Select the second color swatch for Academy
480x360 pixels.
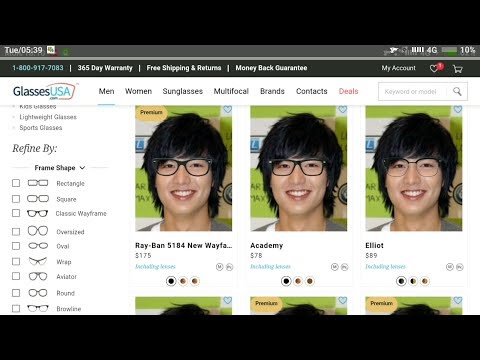click(x=298, y=281)
